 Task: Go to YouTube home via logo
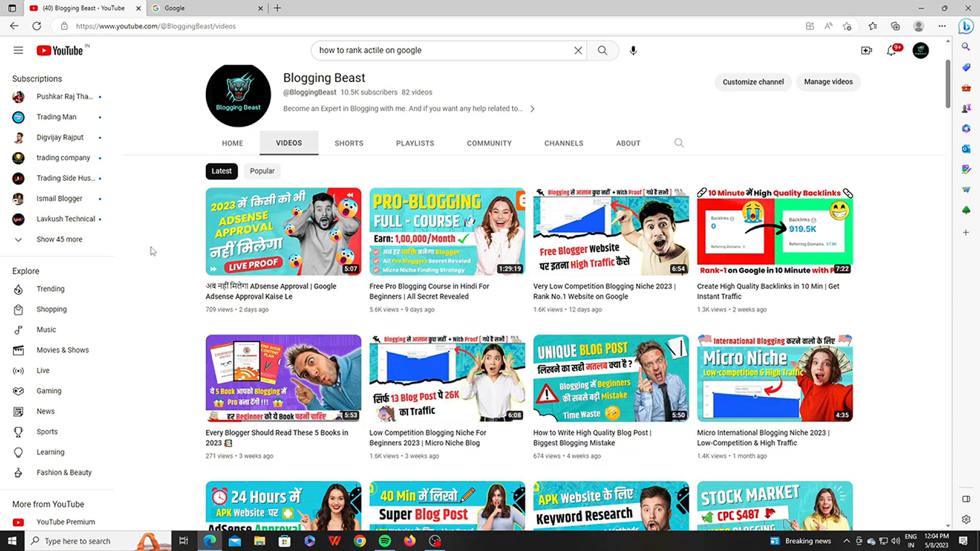[x=60, y=51]
